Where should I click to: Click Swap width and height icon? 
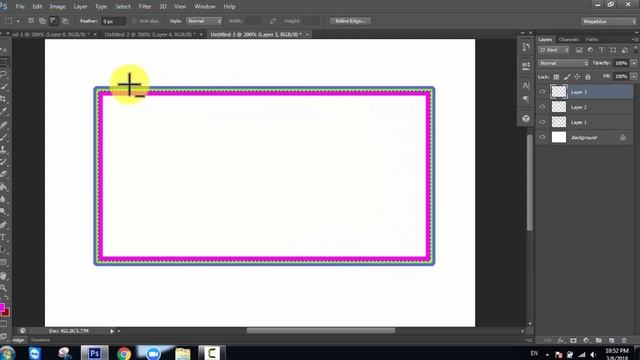(273, 21)
